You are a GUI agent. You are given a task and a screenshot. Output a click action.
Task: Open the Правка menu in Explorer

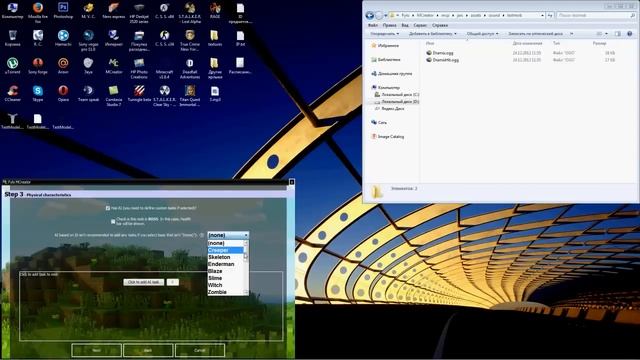(x=389, y=25)
